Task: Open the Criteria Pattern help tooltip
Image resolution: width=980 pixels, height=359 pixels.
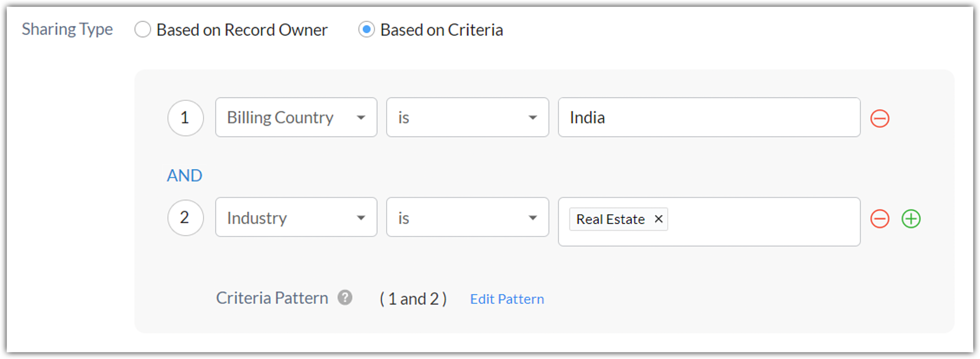Action: [345, 297]
